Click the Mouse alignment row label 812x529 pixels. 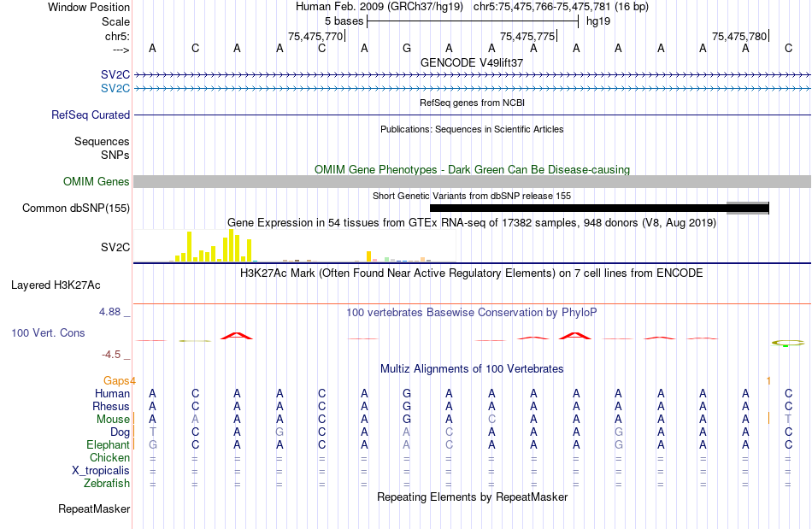[113, 420]
